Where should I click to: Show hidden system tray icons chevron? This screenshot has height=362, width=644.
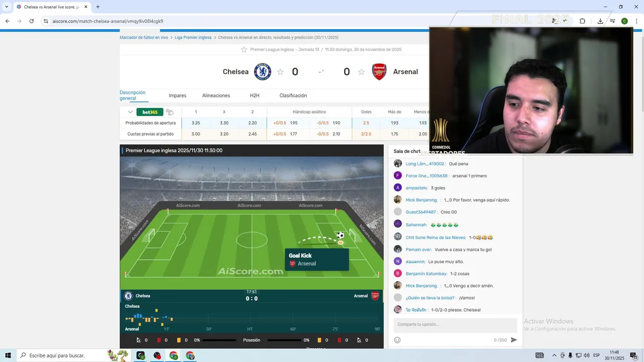[554, 355]
